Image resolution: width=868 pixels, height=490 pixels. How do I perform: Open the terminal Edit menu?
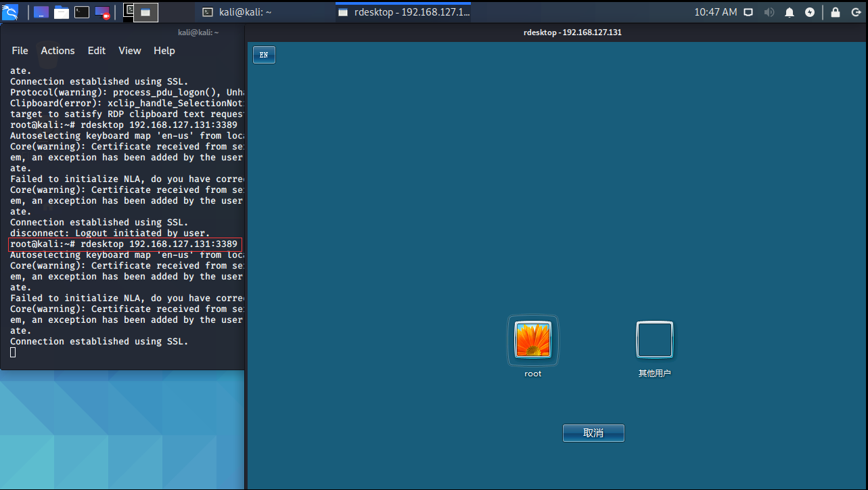coord(97,51)
